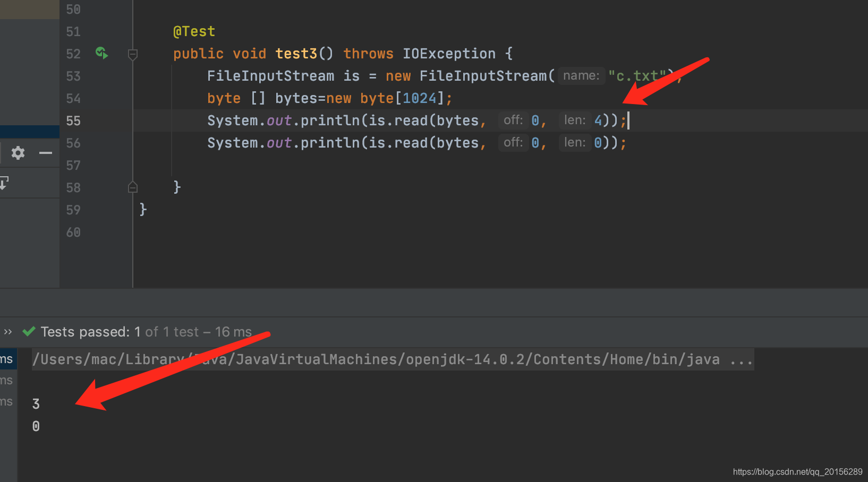Click the @Test annotation
This screenshot has width=868, height=482.
tap(194, 31)
